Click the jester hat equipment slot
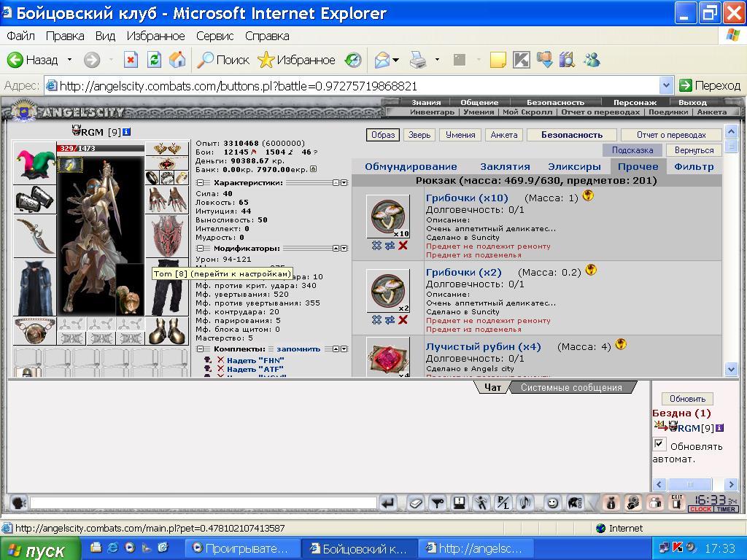 (34, 163)
